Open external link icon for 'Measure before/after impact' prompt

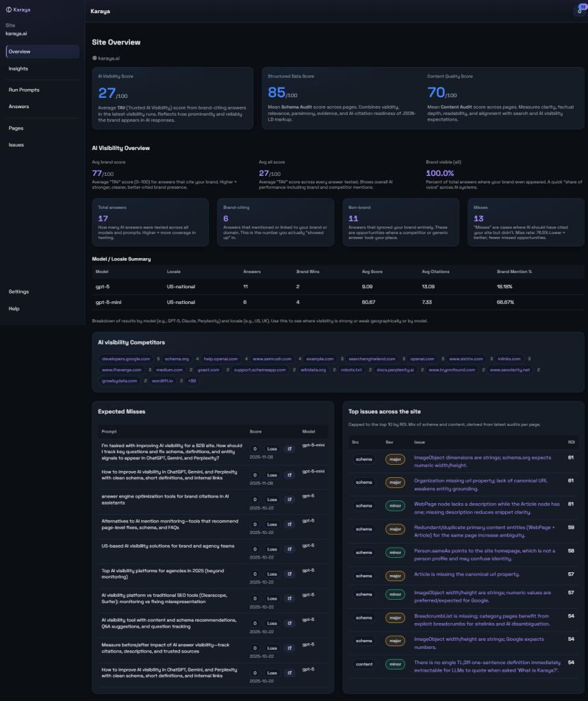[x=290, y=648]
